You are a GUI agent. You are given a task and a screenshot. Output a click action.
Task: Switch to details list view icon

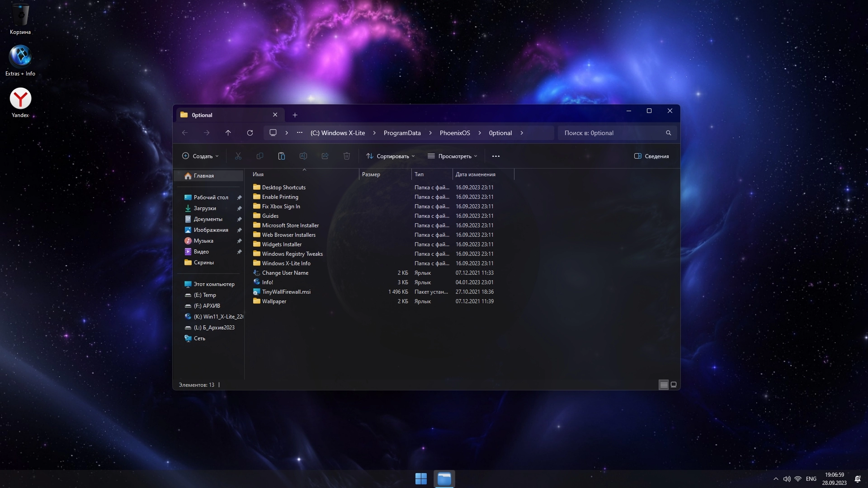coord(663,385)
